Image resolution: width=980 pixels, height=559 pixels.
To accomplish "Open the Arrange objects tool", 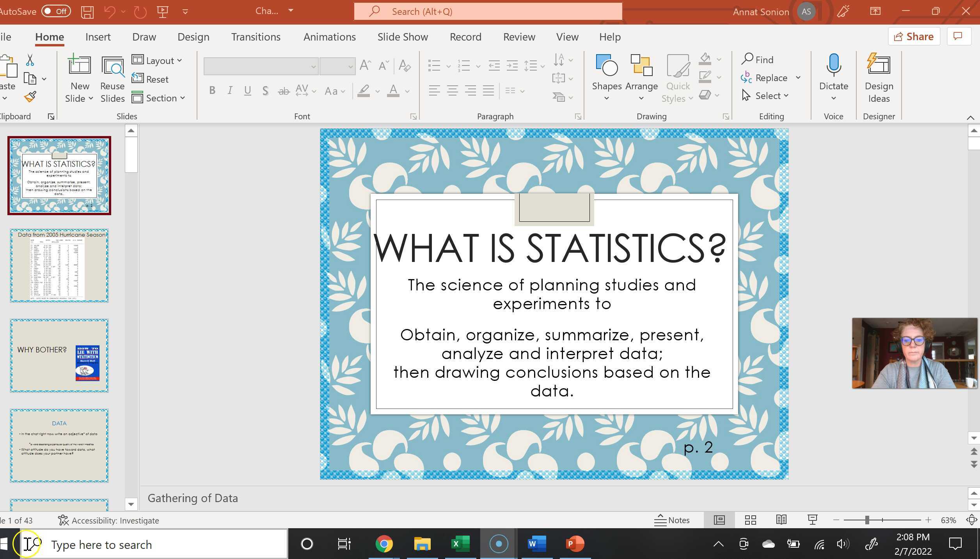I will tap(641, 68).
